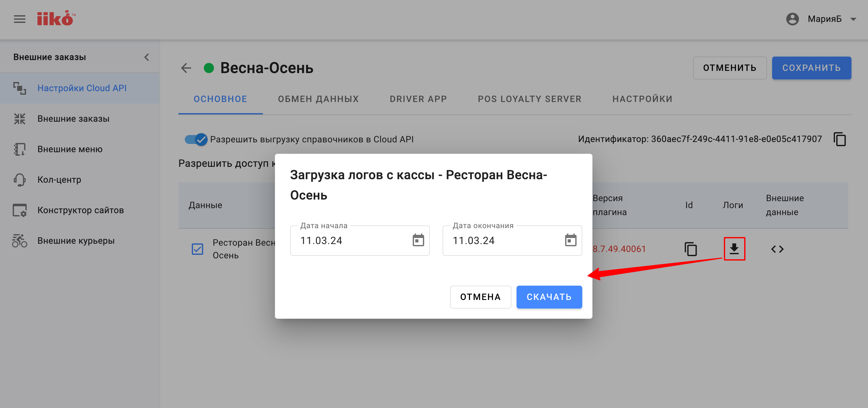Collapse the Внешние заказы sidebar
Viewport: 868px width, 408px height.
click(147, 57)
